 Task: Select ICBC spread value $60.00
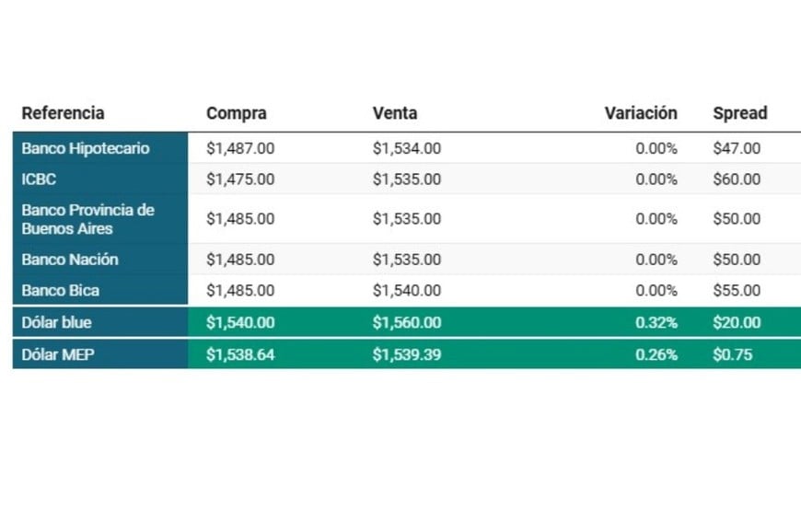coord(737,179)
